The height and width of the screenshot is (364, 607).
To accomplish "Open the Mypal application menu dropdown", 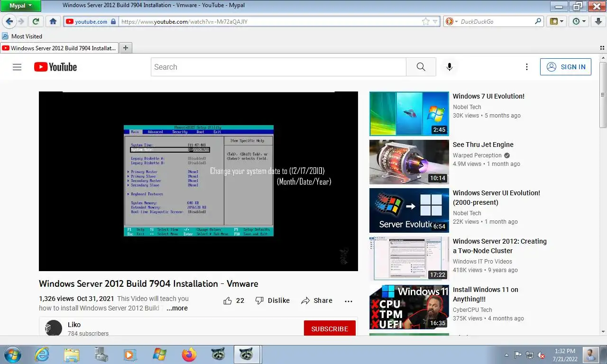I will 20,6.
